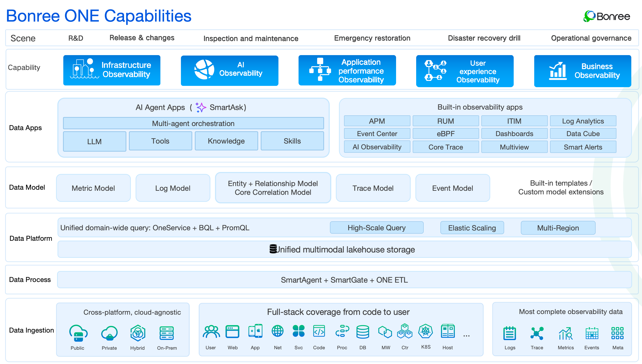The image size is (642, 364).
Task: Click the Bonree logo
Action: point(607,16)
